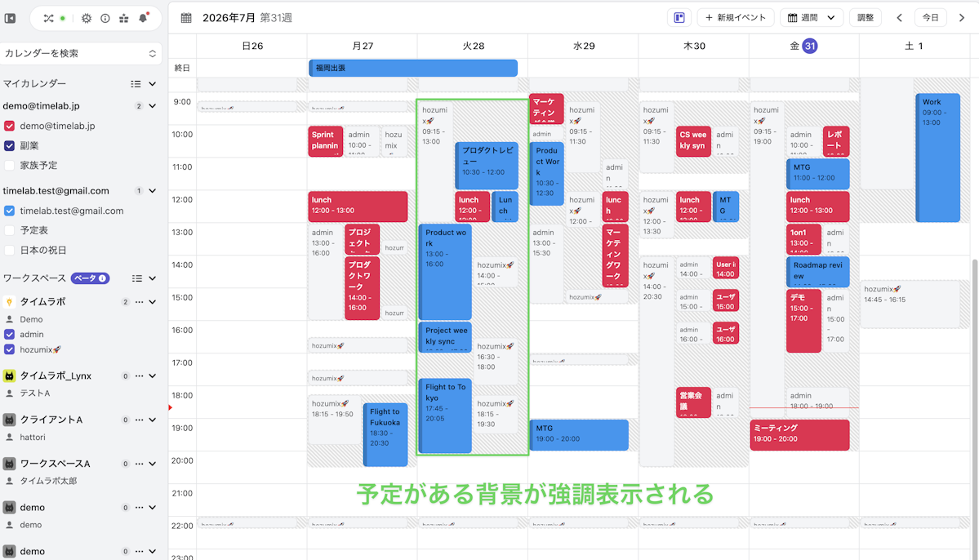Click the タイムラボ lightbulb workspace icon

pyautogui.click(x=9, y=301)
